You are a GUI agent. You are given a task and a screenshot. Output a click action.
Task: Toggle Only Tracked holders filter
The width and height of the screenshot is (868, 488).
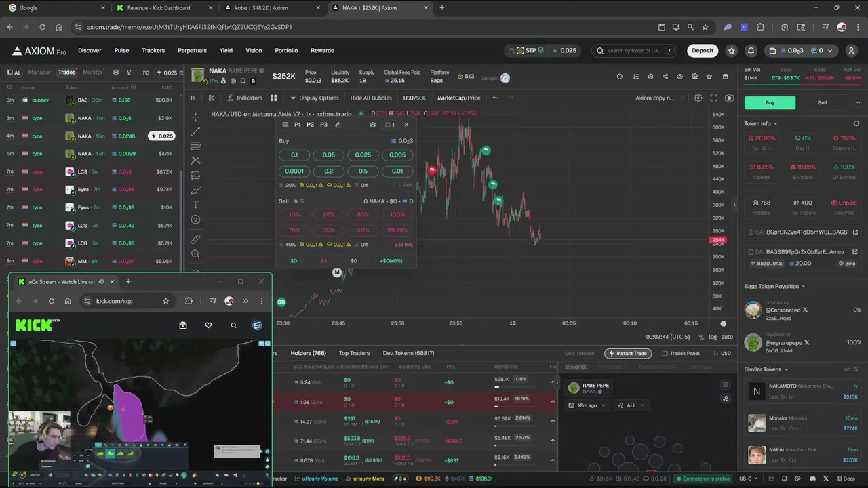[579, 353]
